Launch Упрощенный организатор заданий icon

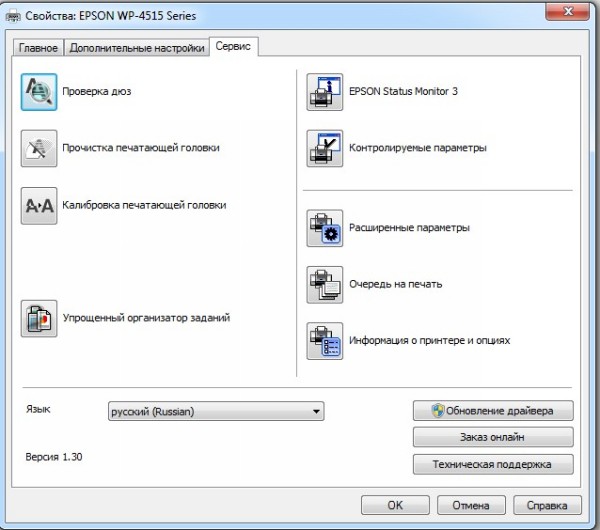39,318
